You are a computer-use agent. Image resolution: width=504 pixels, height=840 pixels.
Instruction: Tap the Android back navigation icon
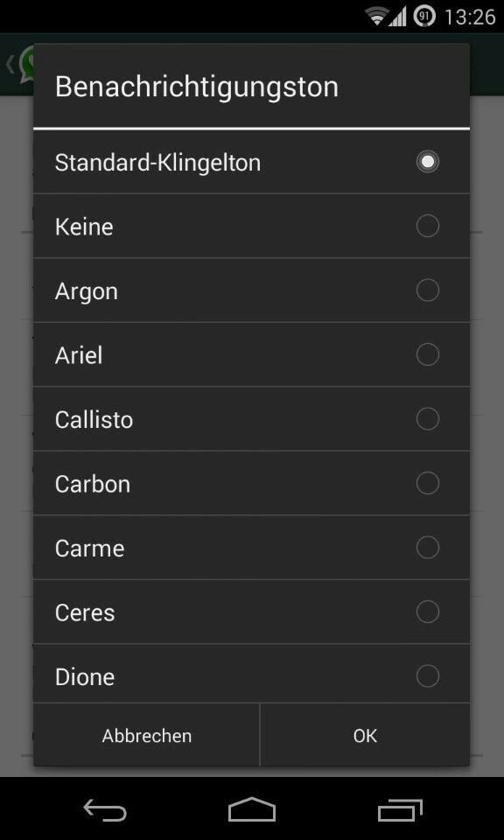click(x=105, y=809)
